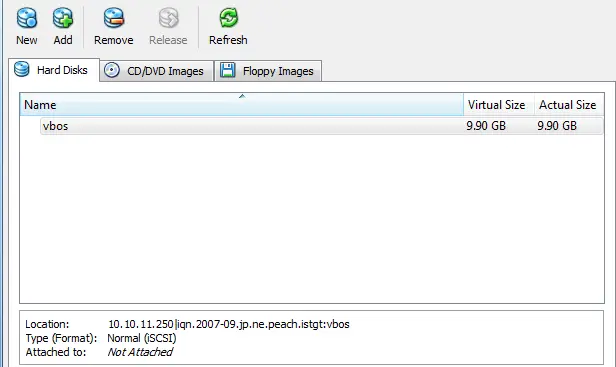
Task: Click the 9.90 GB virtual size cell
Action: 486,126
